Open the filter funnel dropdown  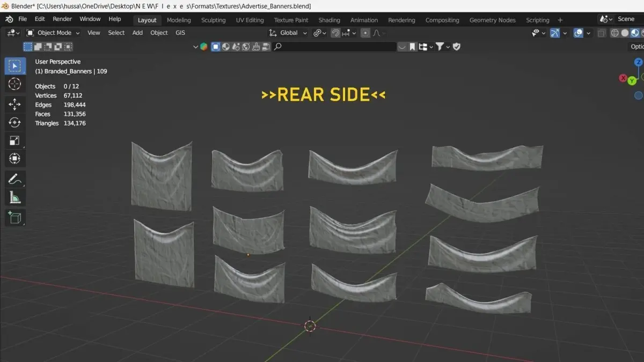tap(442, 47)
